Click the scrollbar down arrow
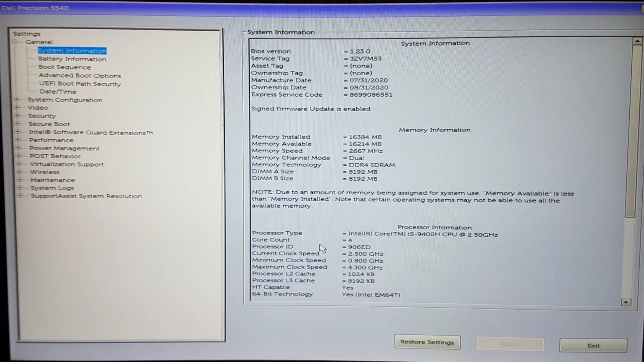The image size is (644, 362). click(x=626, y=302)
